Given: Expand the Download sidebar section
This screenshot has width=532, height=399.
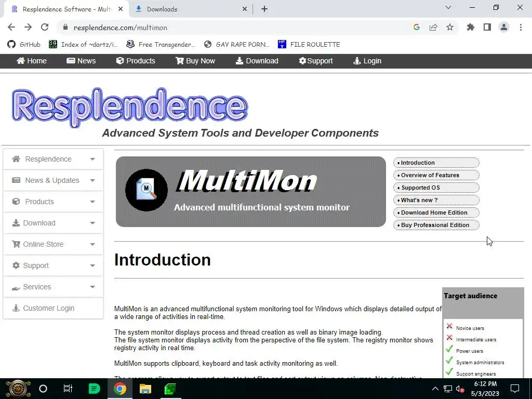Looking at the screenshot, I should click(54, 223).
